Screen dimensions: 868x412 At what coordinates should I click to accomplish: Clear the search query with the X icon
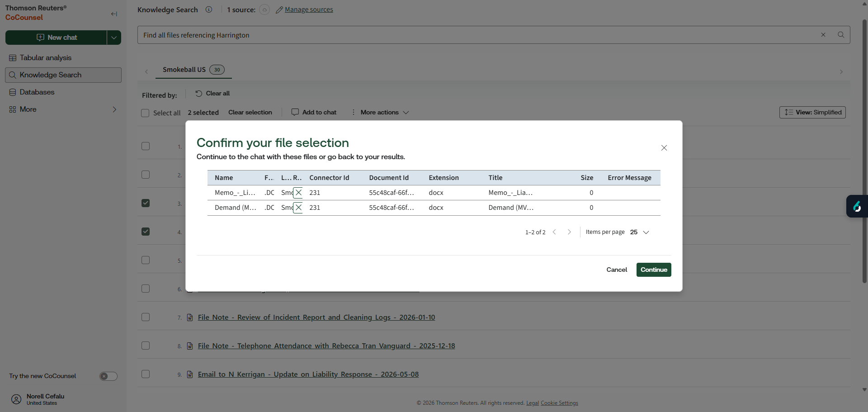(x=823, y=35)
